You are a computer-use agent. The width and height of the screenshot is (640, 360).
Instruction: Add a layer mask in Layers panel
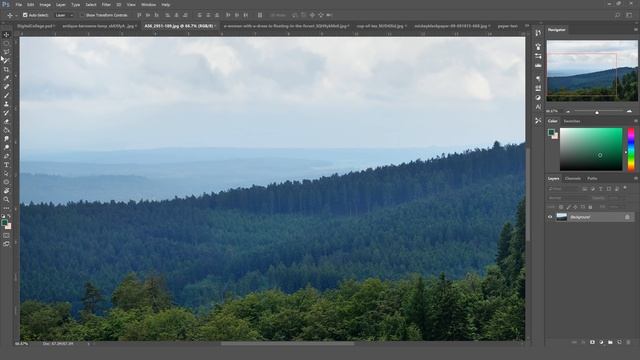tap(592, 342)
